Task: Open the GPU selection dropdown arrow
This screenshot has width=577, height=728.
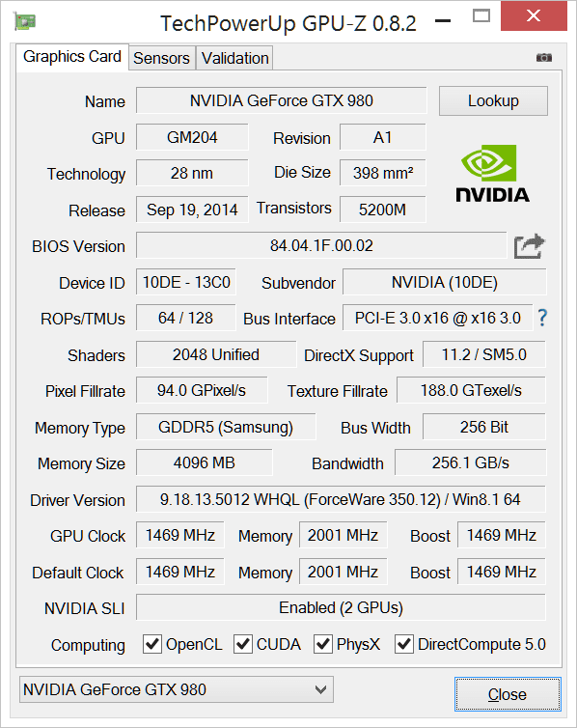Action: click(x=320, y=689)
